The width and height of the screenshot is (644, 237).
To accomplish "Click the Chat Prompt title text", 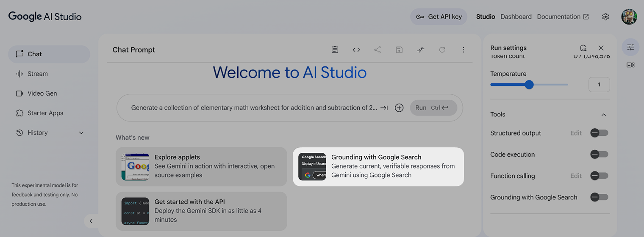I will (134, 50).
